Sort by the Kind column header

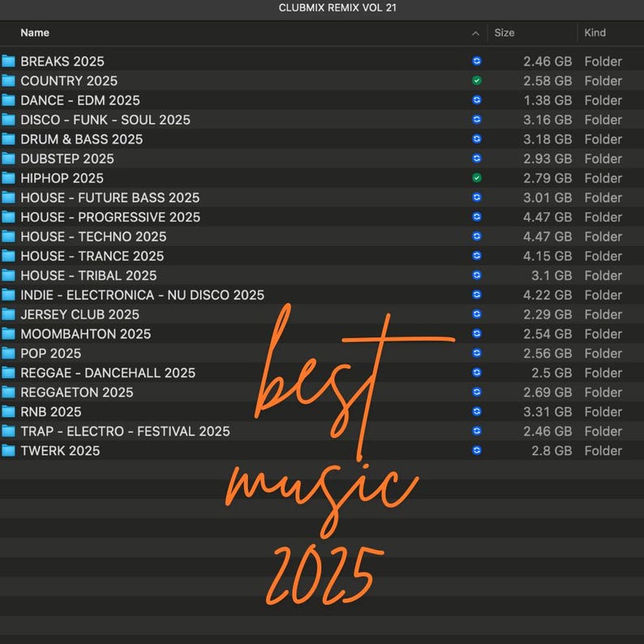coord(595,33)
